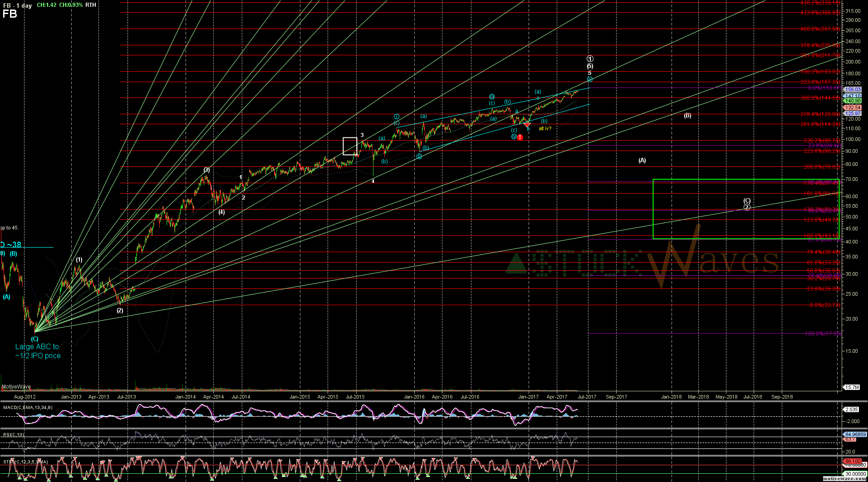Viewport: 868px width, 482px height.
Task: Click the 125.97 price tag
Action: coord(853,113)
